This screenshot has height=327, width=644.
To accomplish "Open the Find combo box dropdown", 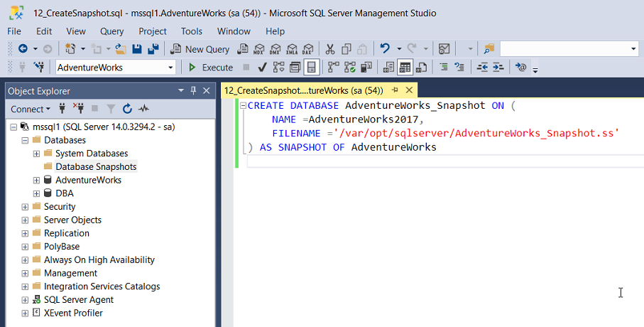I will pos(633,49).
